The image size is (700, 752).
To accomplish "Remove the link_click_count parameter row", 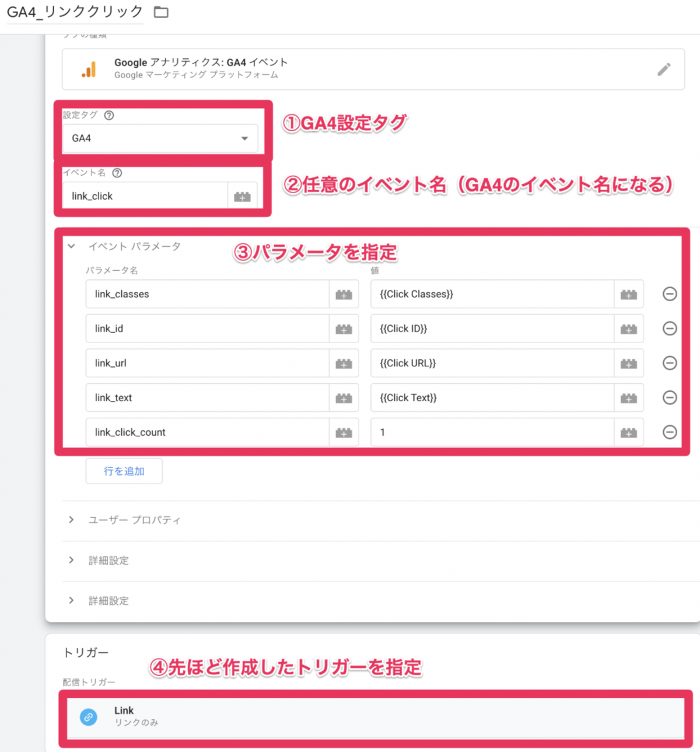I will tap(670, 432).
